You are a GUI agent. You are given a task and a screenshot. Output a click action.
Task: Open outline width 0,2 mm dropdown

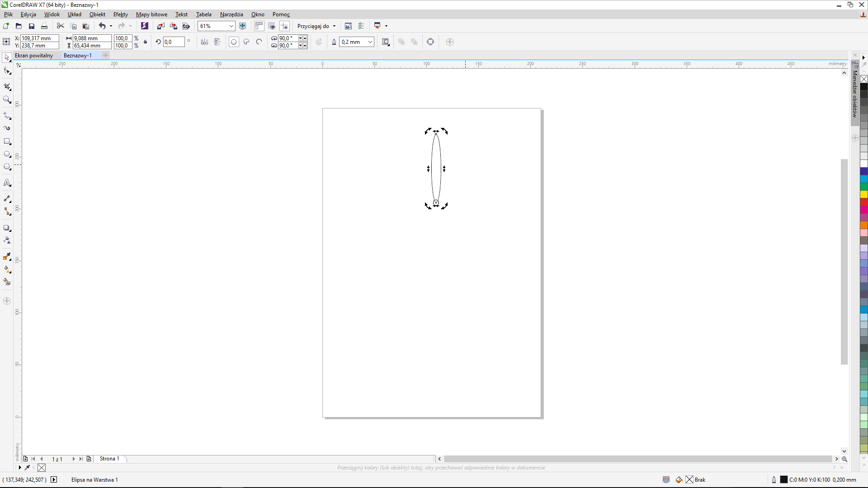tap(370, 42)
